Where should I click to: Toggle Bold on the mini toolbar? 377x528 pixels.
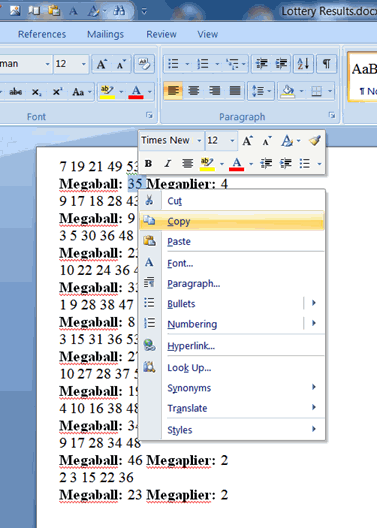pyautogui.click(x=148, y=164)
